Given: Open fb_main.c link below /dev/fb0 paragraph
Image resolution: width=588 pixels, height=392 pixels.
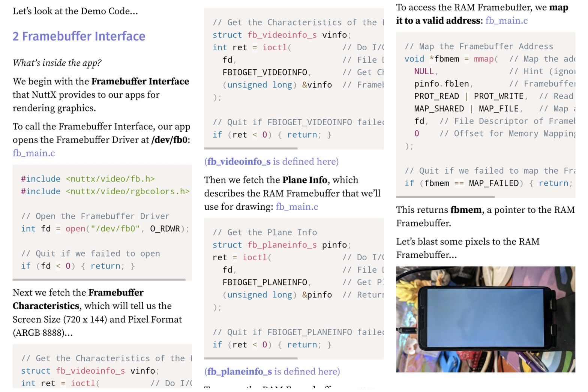Looking at the screenshot, I should coord(34,153).
